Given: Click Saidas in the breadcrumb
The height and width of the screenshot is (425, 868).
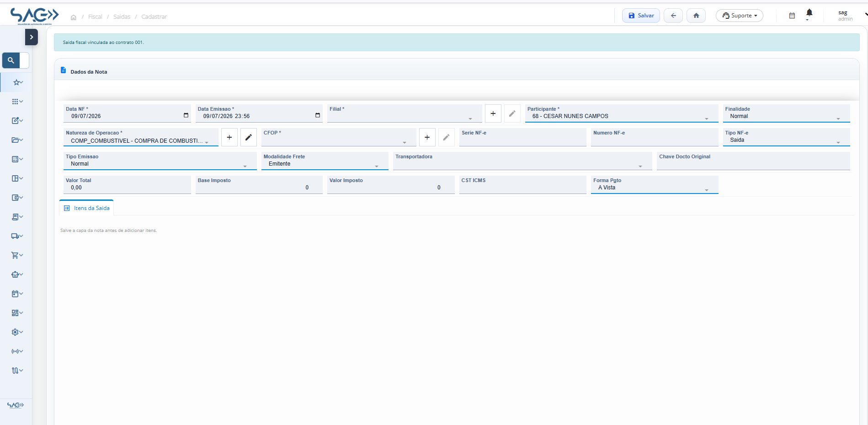Looking at the screenshot, I should 122,17.
